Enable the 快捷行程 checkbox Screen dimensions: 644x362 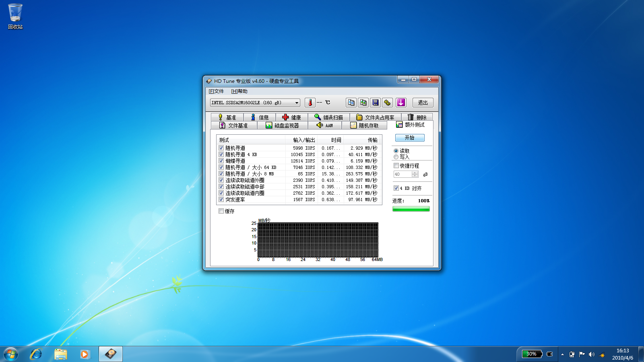[396, 165]
